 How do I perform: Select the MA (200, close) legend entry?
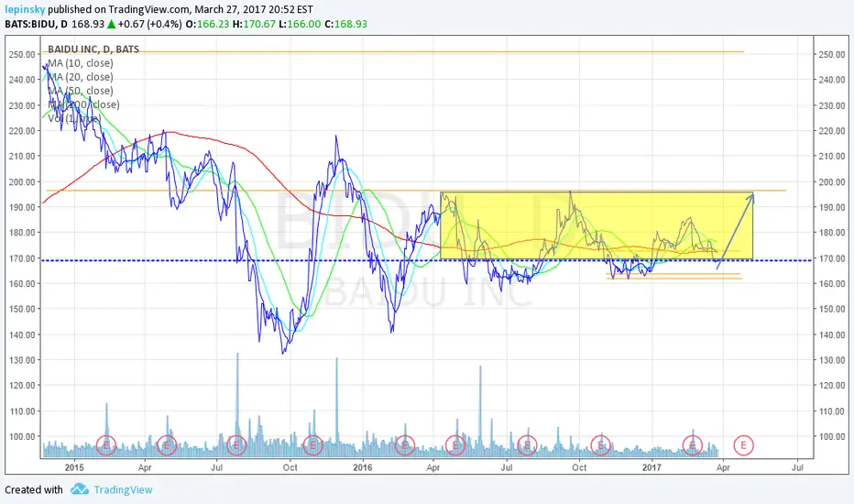pyautogui.click(x=84, y=104)
